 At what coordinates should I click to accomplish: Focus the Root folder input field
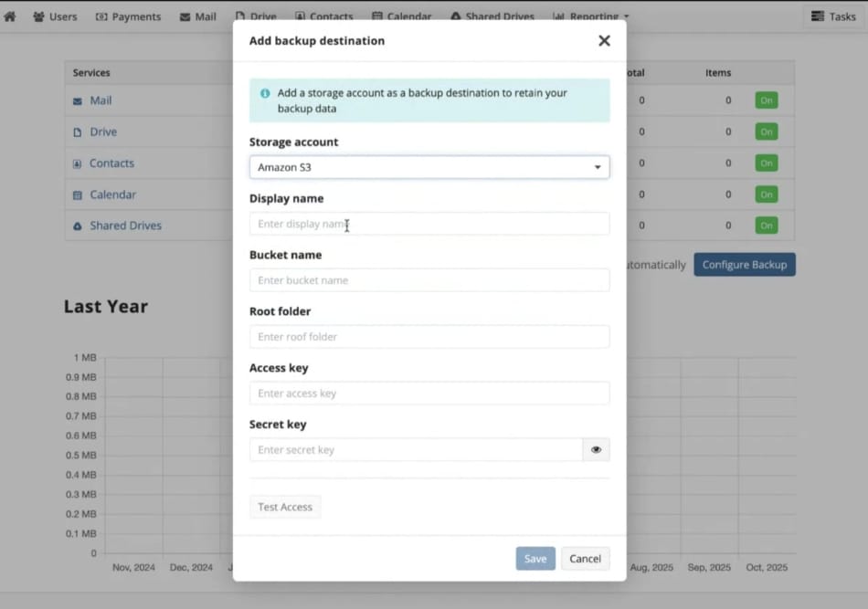coord(429,336)
